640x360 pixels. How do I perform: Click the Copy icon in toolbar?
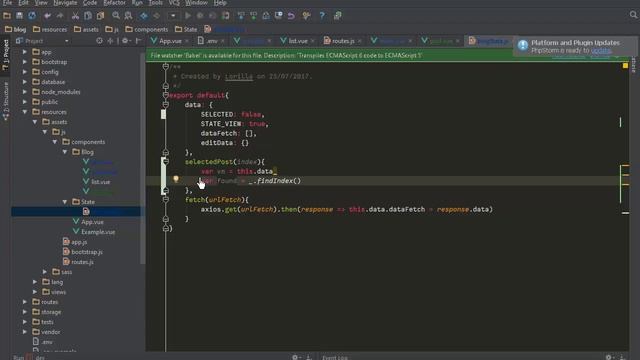click(87, 16)
